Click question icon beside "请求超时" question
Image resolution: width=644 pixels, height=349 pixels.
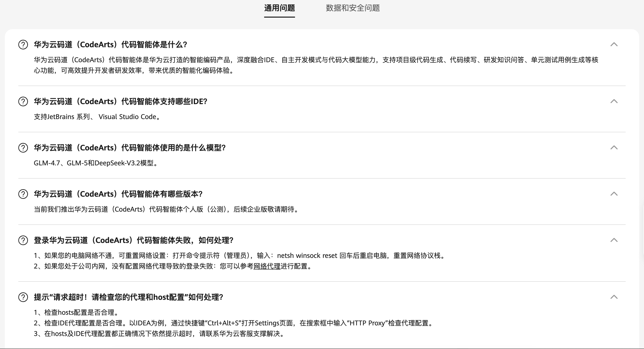tap(23, 297)
